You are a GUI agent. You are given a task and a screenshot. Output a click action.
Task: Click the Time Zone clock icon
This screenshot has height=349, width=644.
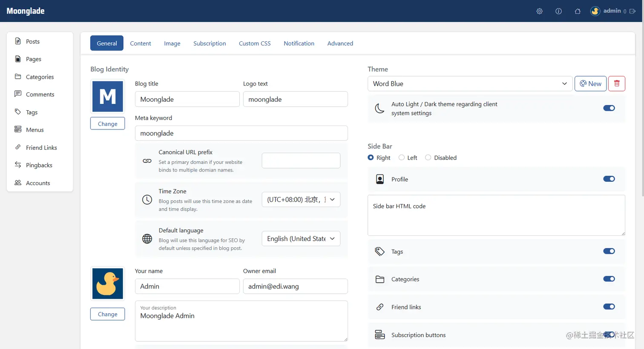tap(147, 200)
